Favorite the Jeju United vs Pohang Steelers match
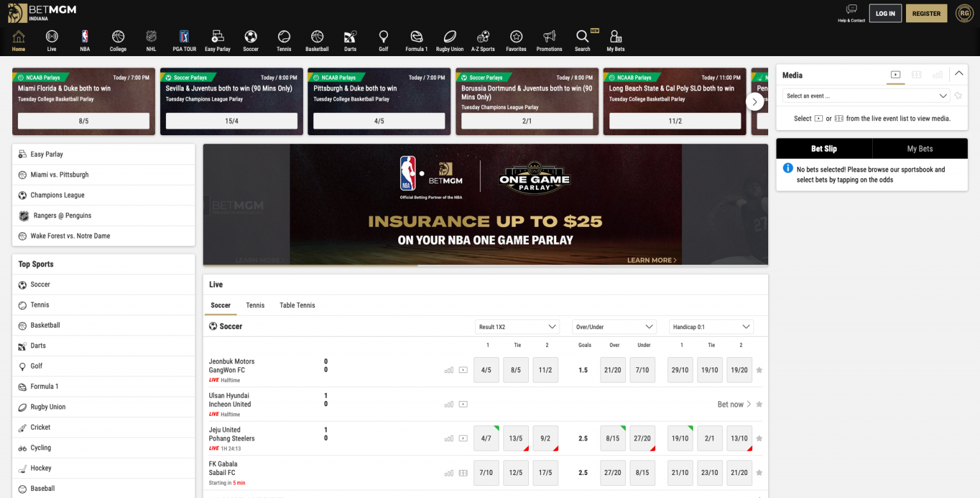The width and height of the screenshot is (980, 498). [759, 438]
